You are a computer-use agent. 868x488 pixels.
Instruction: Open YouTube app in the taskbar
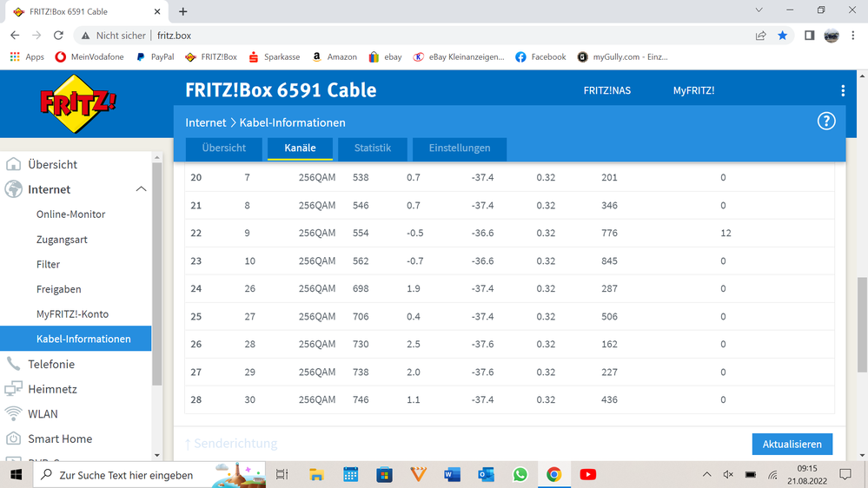(588, 475)
